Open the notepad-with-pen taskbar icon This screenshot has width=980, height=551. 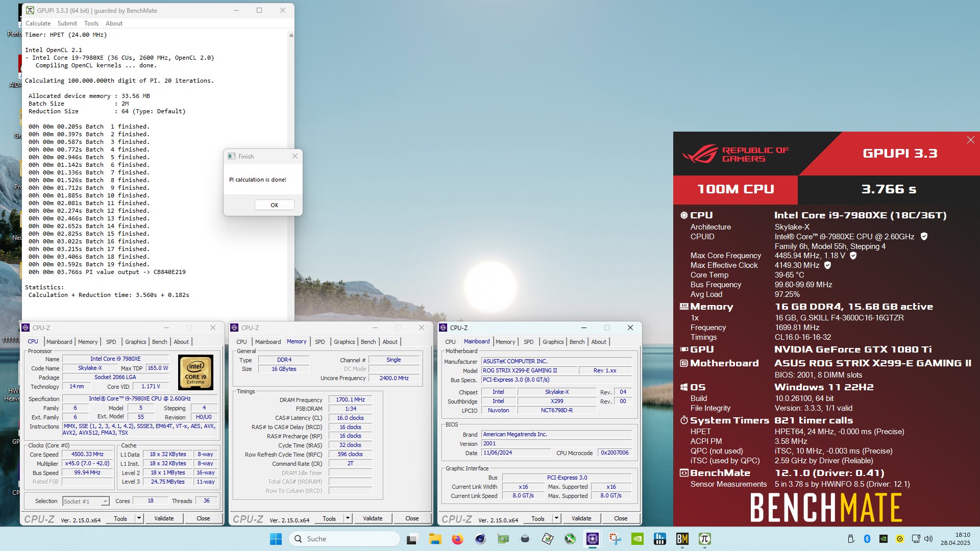[548, 539]
